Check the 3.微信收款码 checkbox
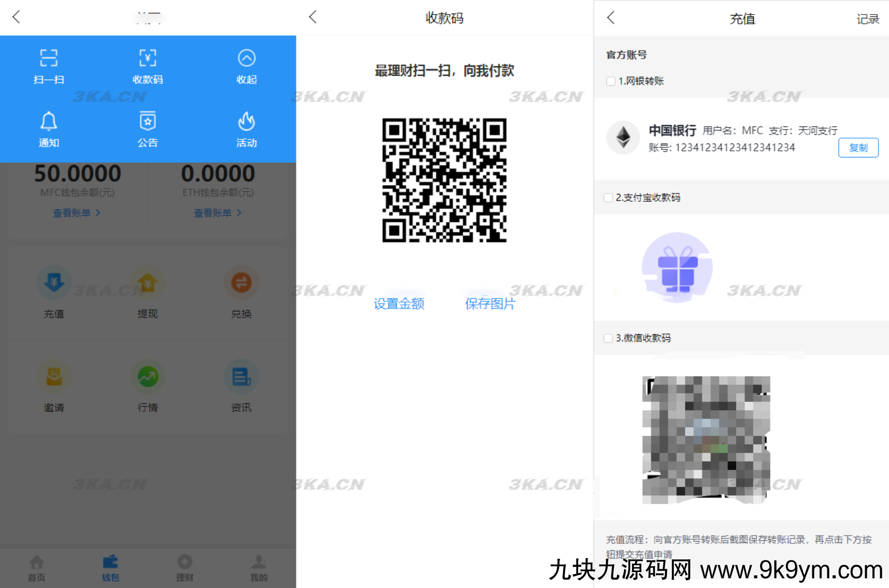889x588 pixels. pyautogui.click(x=608, y=338)
